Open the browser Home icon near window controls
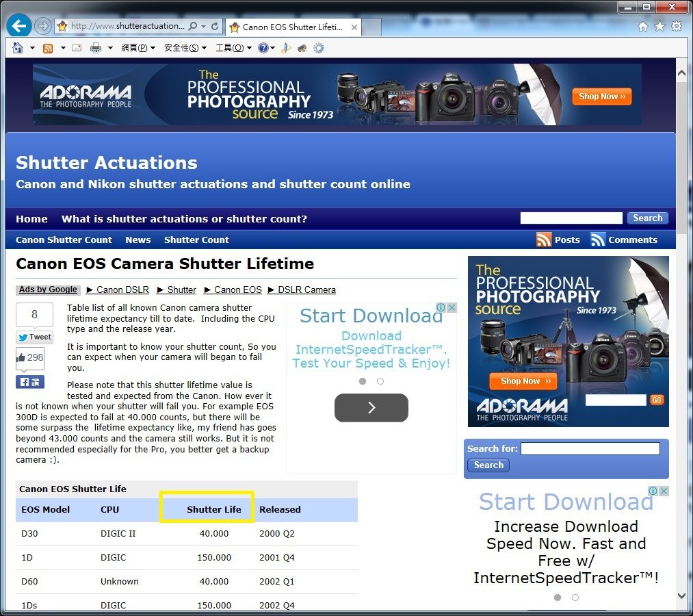 click(643, 27)
